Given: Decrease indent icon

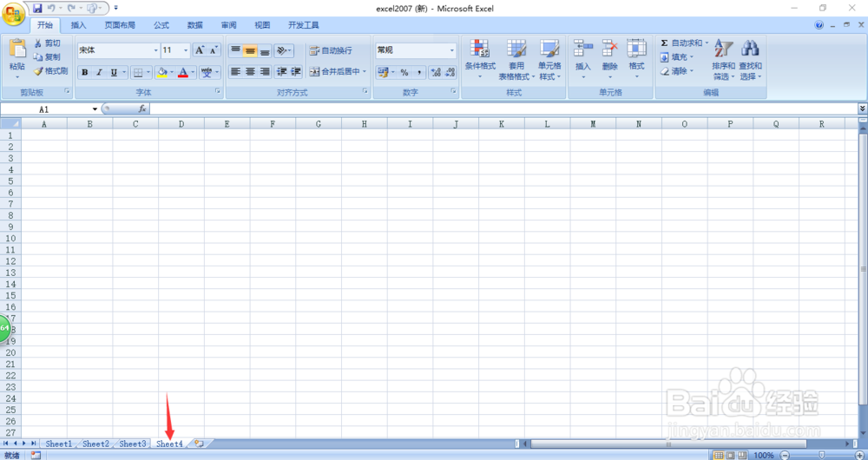Looking at the screenshot, I should [282, 71].
